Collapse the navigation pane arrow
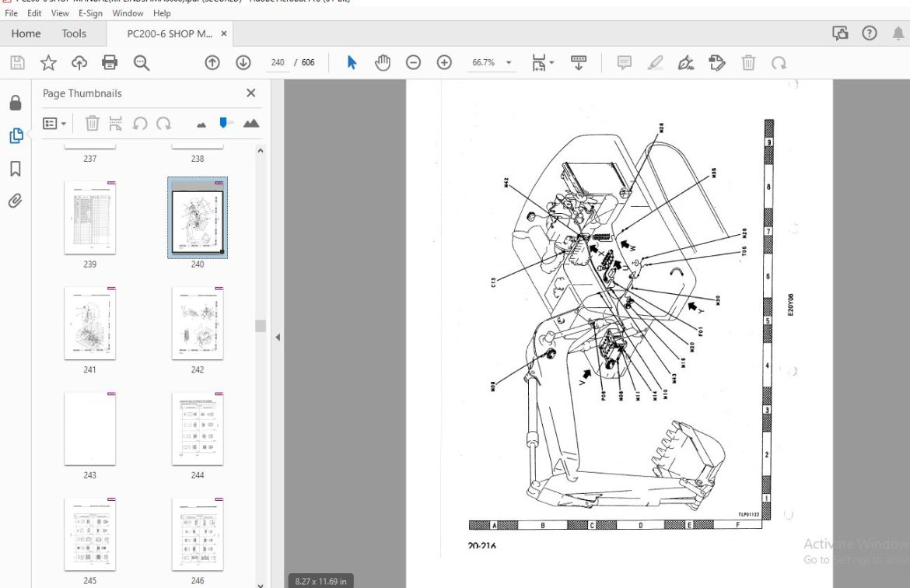This screenshot has height=588, width=910. point(278,337)
